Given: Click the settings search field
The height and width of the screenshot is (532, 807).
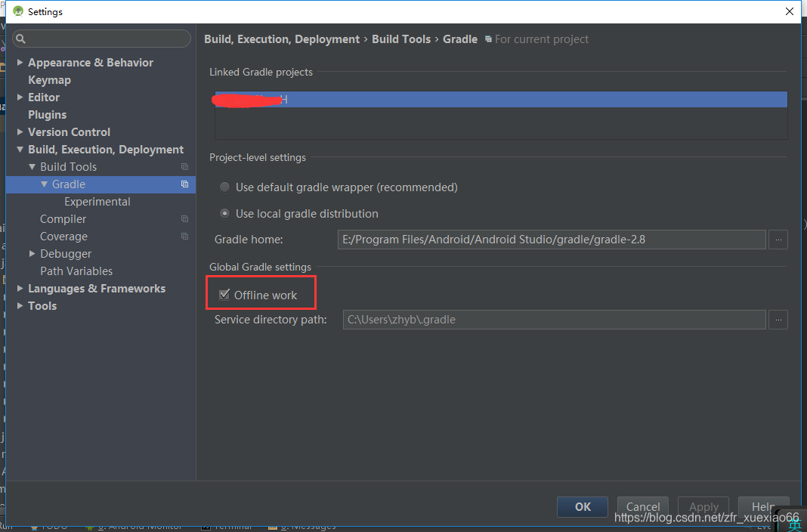Looking at the screenshot, I should [101, 39].
